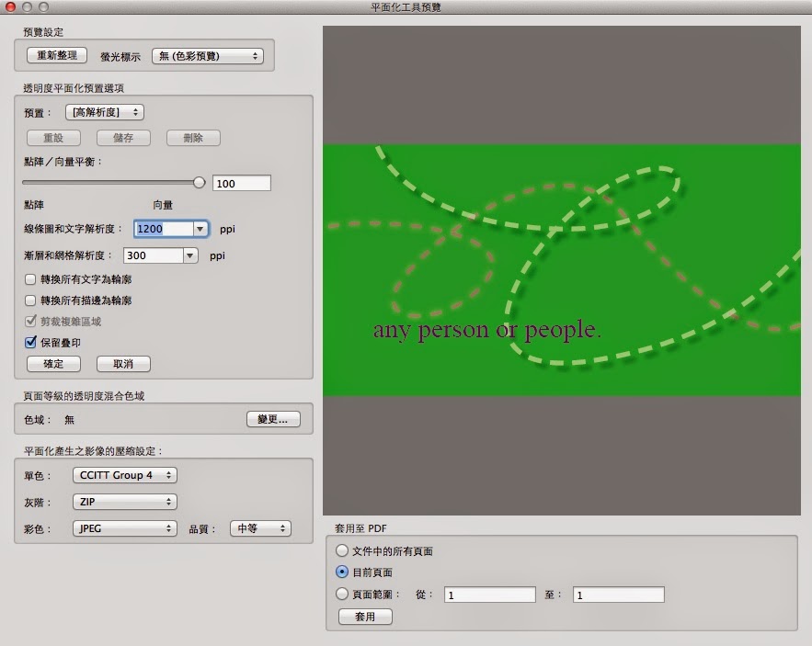The width and height of the screenshot is (812, 646).
Task: Select 文件中的所有頁面 radio button
Action: coord(342,550)
